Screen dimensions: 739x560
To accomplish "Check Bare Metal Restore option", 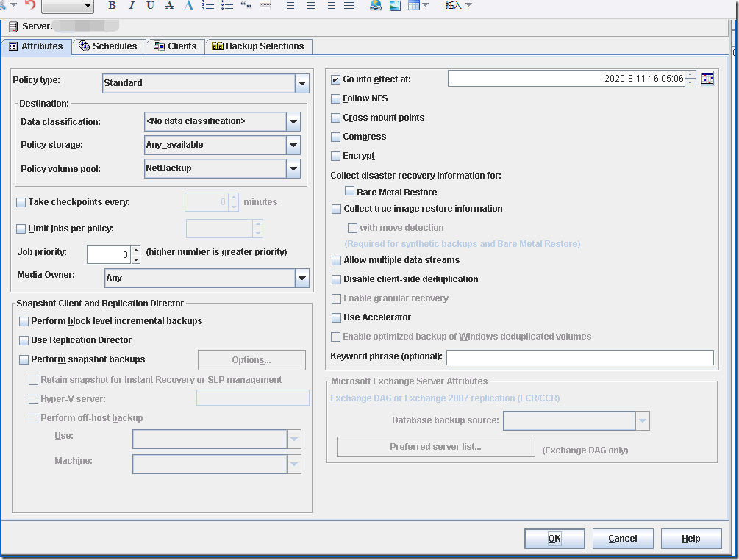I will click(x=350, y=191).
